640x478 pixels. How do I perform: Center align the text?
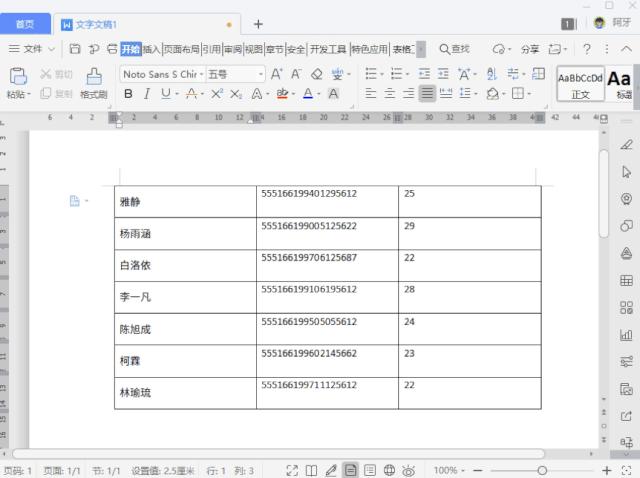pos(389,93)
